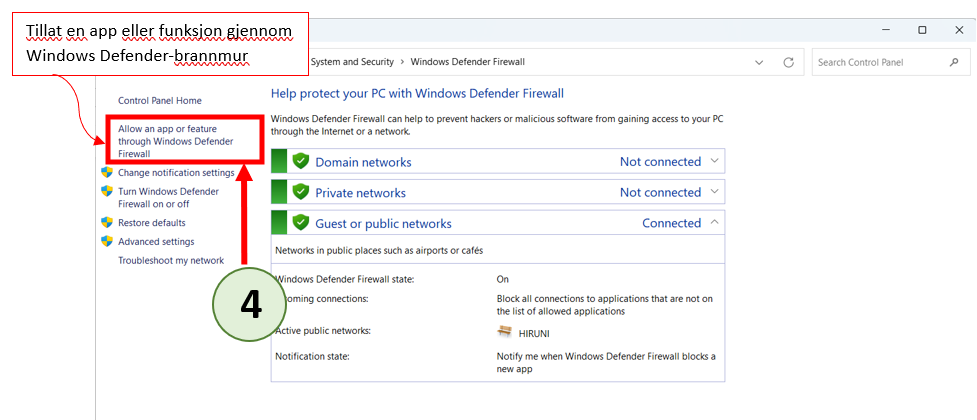Go to Control Panel Home

[160, 100]
